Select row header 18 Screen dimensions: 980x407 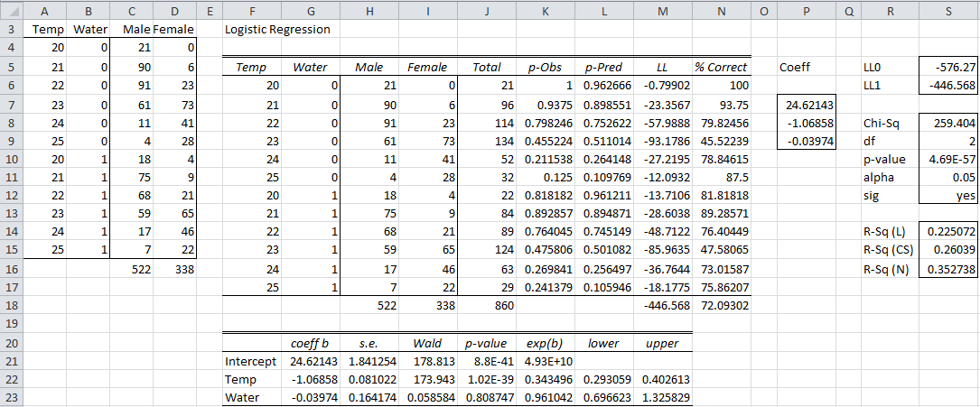[10, 330]
